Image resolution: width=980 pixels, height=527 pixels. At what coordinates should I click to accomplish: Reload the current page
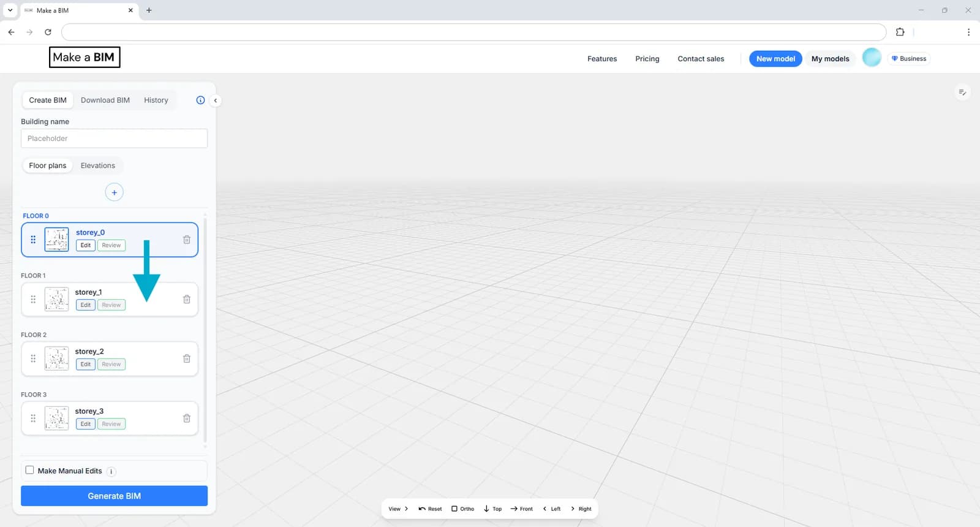[48, 32]
